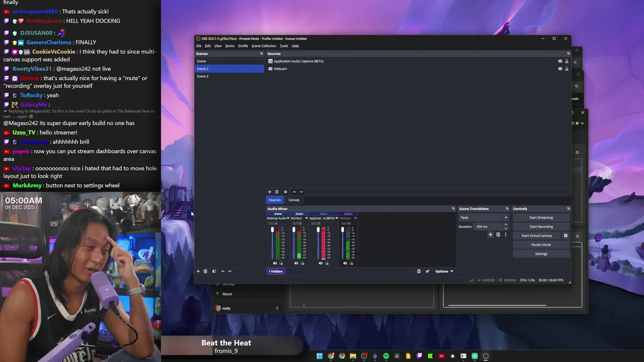Screen dimensions: 644x362
Task: Open About in the background window
Action: [x=227, y=294]
